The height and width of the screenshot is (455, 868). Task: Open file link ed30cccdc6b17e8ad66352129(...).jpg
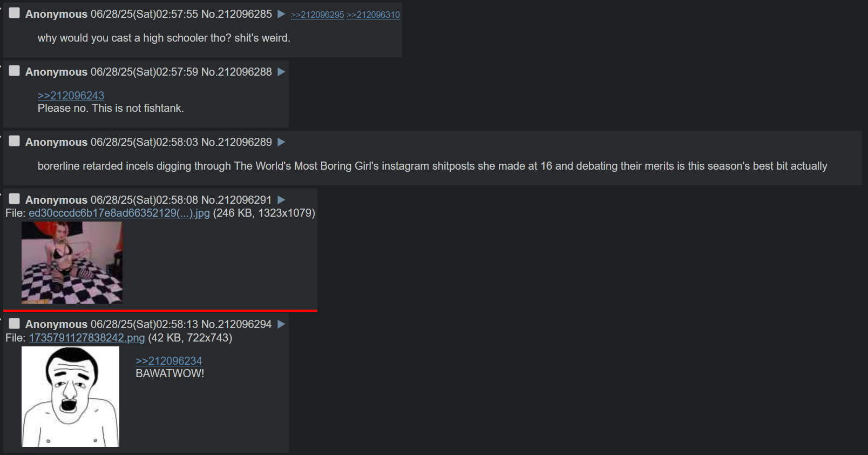point(119,213)
